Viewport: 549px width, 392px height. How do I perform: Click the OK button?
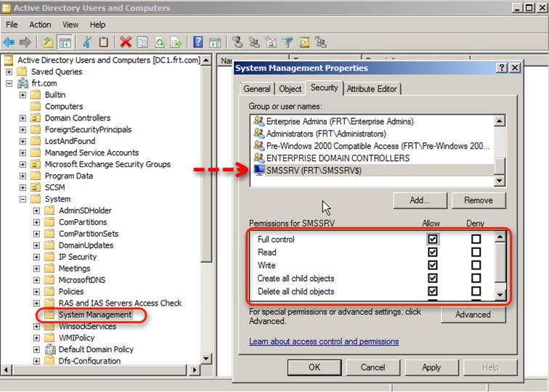[x=314, y=367]
